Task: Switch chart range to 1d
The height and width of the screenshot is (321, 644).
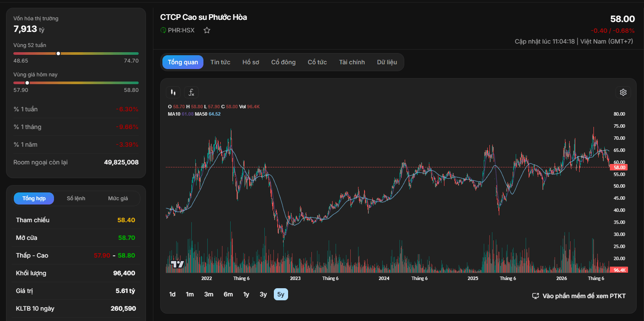Action: (x=172, y=294)
